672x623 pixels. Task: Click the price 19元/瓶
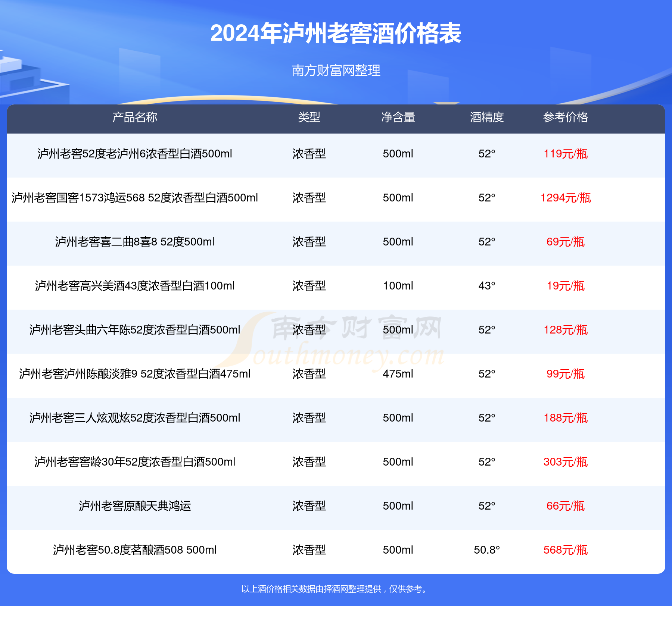(566, 286)
